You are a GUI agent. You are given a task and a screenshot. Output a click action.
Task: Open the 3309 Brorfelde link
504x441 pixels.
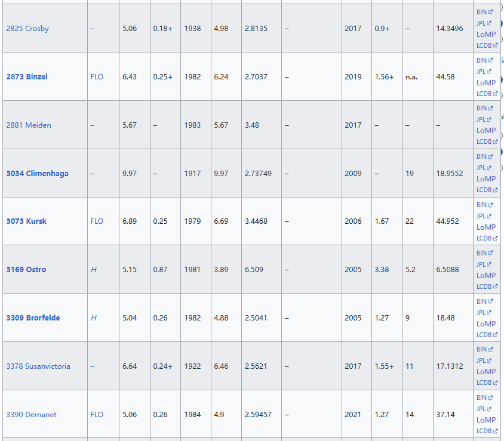(x=33, y=318)
